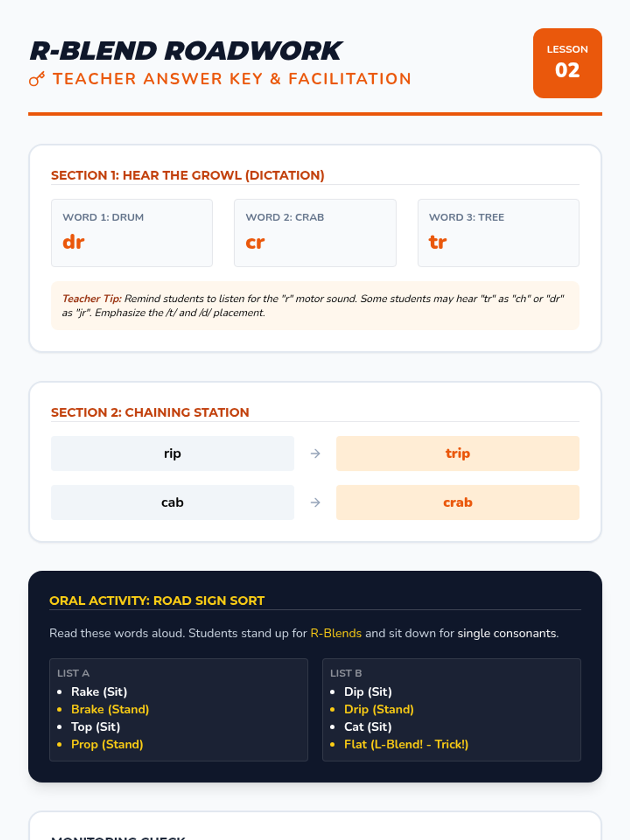Click 'Flat (L-Blend! - Trick!)' item
Viewport: 630px width, 840px height.
[406, 744]
